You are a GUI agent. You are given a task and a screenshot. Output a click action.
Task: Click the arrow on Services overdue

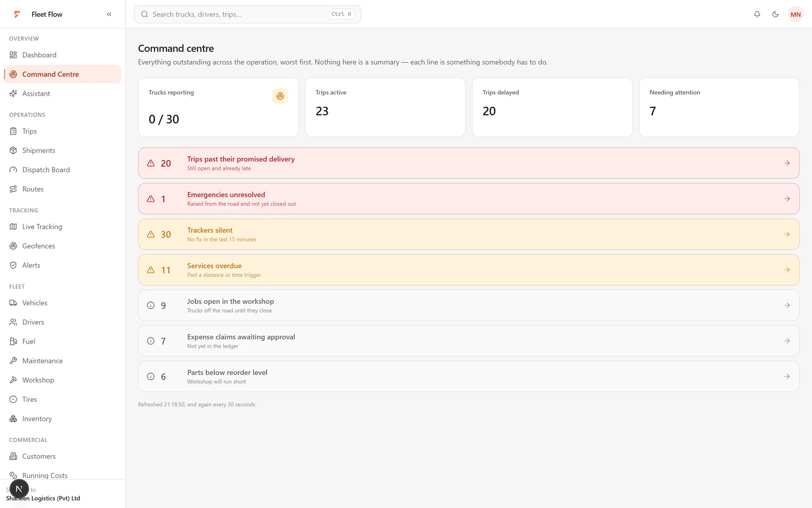[787, 270]
